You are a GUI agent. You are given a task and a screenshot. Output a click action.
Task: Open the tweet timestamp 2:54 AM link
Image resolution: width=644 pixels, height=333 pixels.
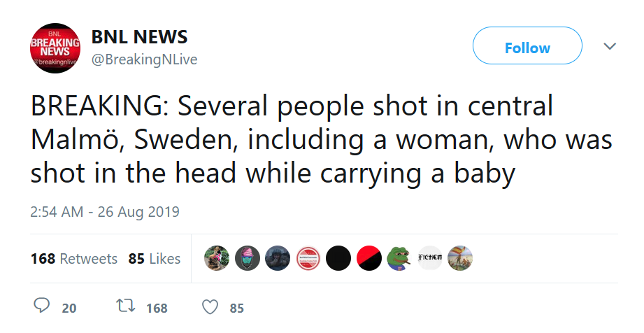point(105,211)
